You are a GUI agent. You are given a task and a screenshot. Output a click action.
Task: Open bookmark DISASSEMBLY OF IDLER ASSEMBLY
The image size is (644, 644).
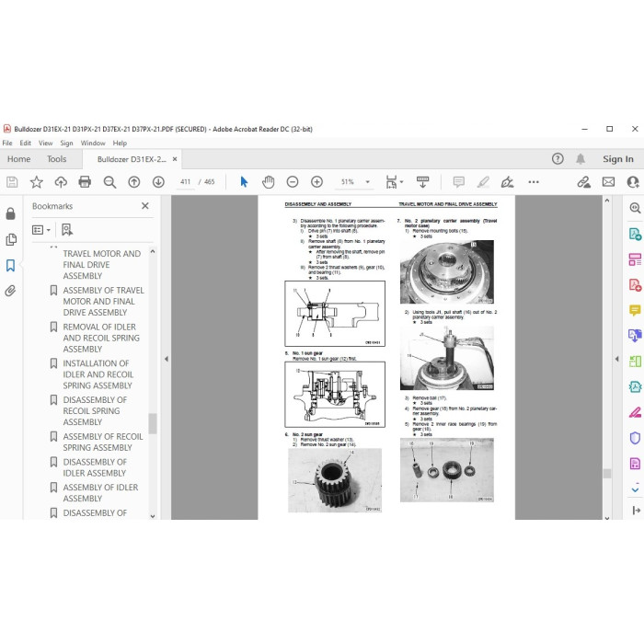click(x=95, y=467)
